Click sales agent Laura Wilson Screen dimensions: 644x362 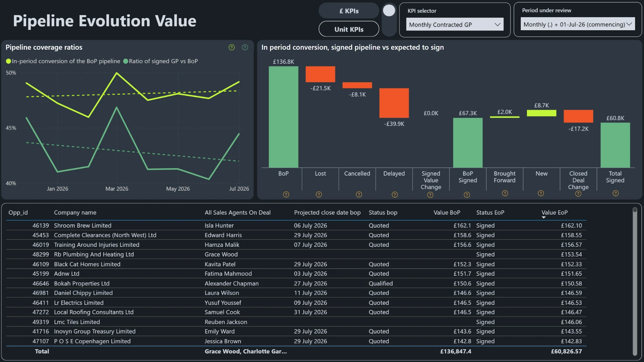[x=222, y=293]
